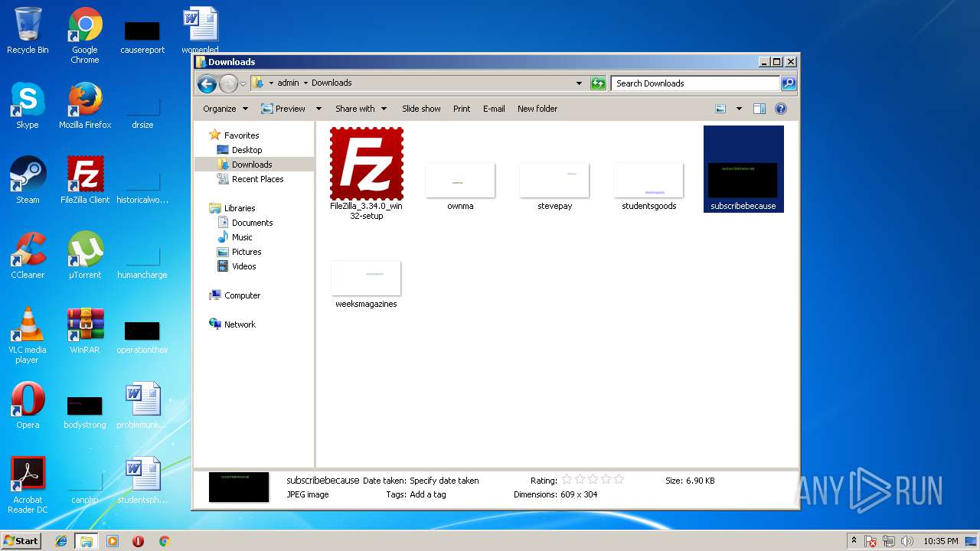Click the Opera icon in the taskbar

(x=139, y=541)
